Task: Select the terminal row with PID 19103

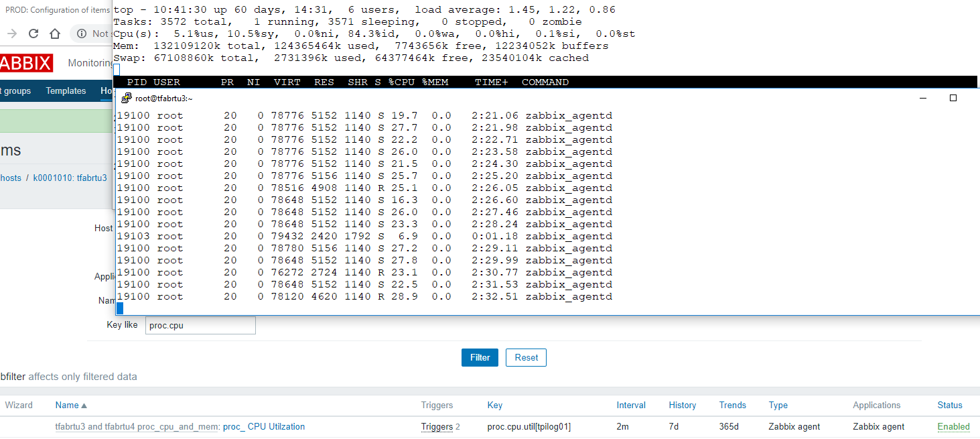Action: click(x=364, y=236)
